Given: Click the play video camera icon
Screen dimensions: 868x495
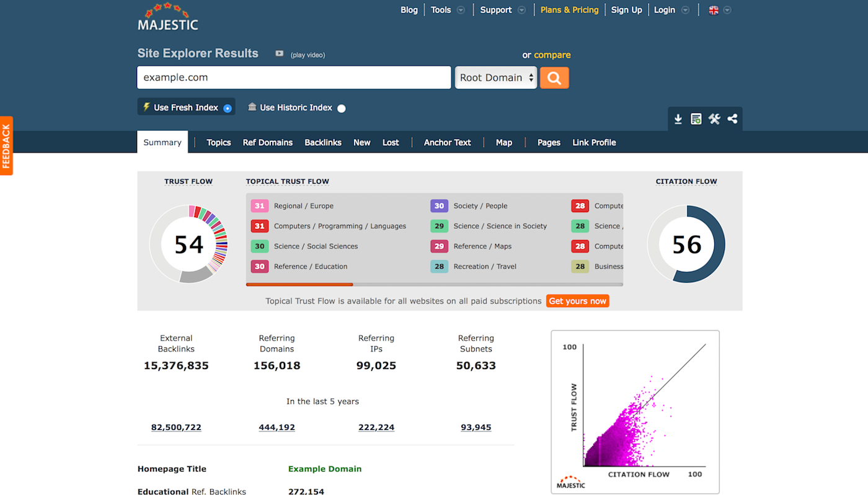Looking at the screenshot, I should click(x=280, y=54).
